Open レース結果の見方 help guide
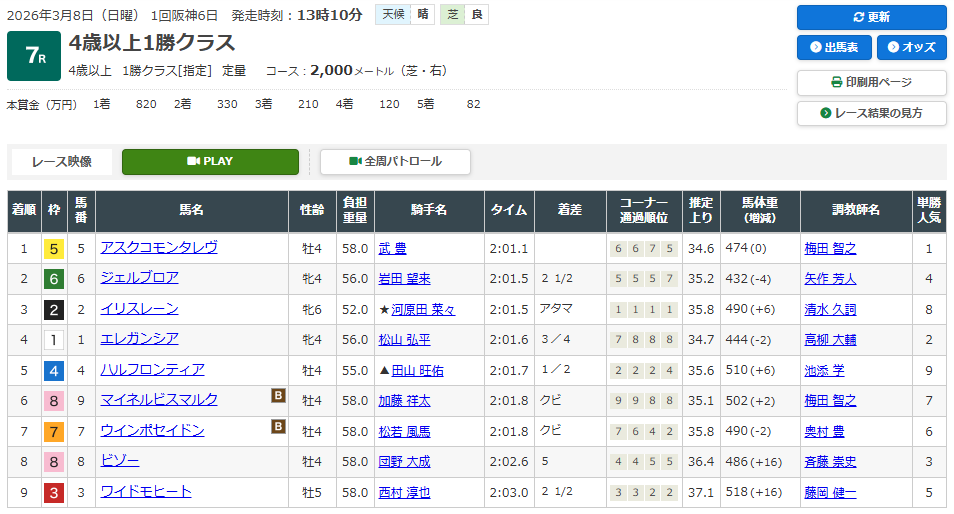 [871, 113]
